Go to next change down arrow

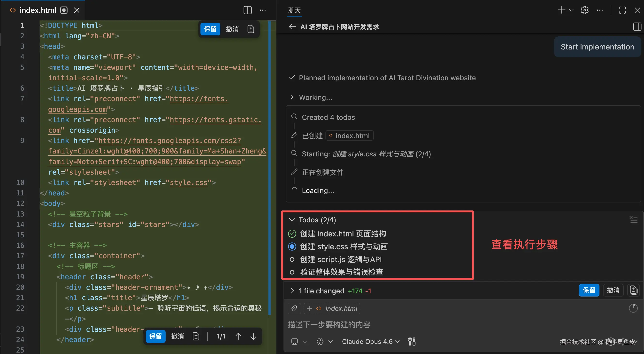[x=253, y=336]
